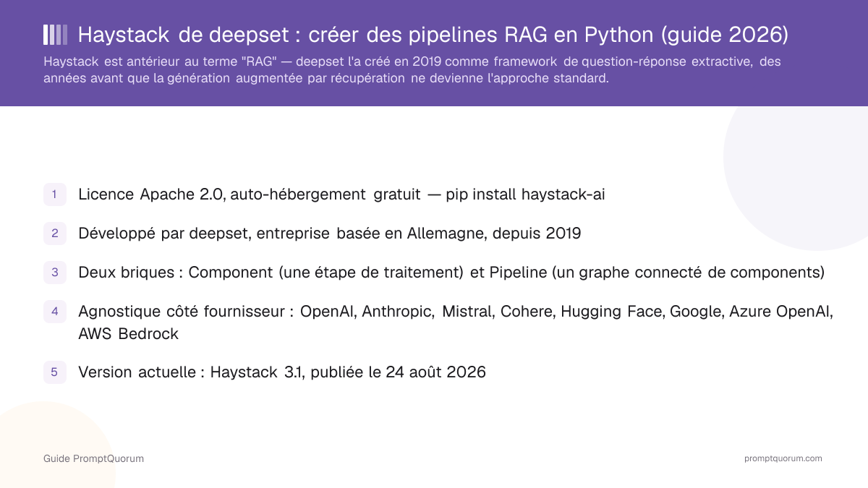Select the line 'Développé par deepset, entreprise basée en Allemagne'

click(x=330, y=234)
